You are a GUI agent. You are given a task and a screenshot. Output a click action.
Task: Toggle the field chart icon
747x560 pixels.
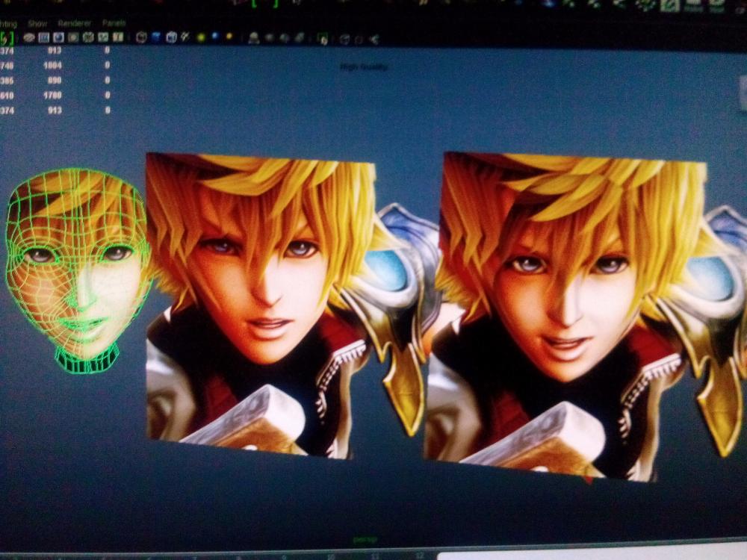click(x=88, y=37)
